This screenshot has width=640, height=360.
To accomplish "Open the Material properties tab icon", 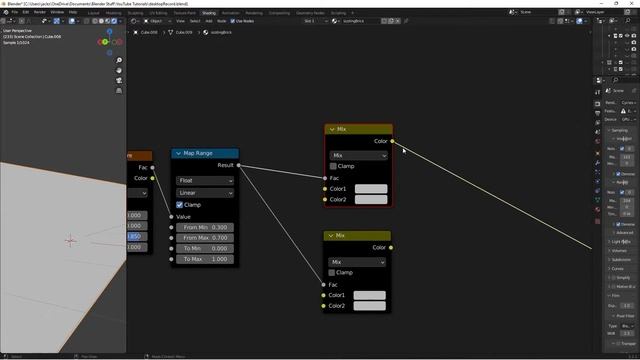I will (598, 209).
